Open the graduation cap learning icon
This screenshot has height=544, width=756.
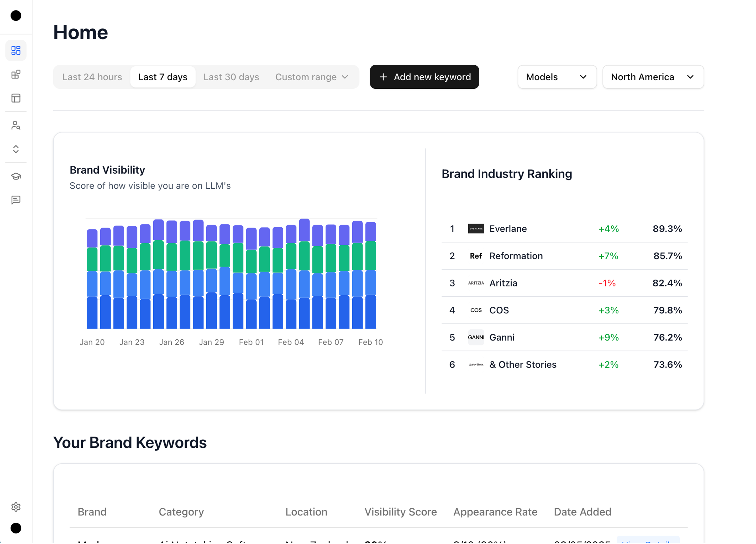(x=16, y=177)
